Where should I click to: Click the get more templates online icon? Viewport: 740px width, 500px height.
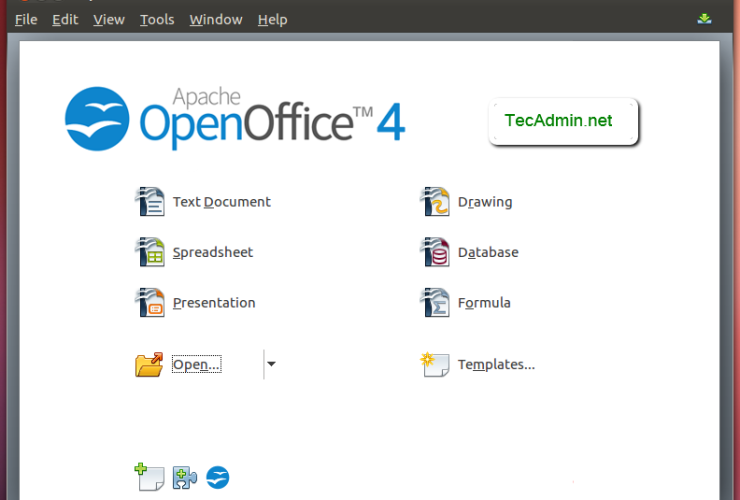[x=149, y=477]
